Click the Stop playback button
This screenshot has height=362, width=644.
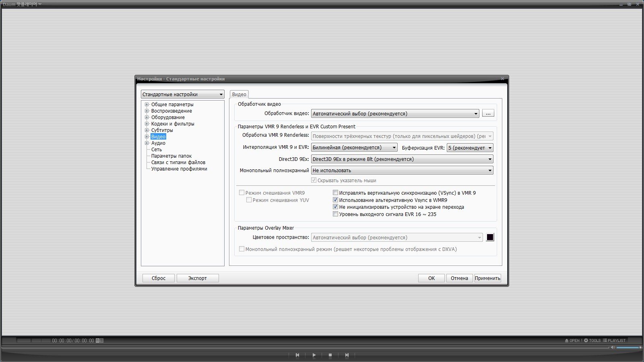[x=330, y=355]
